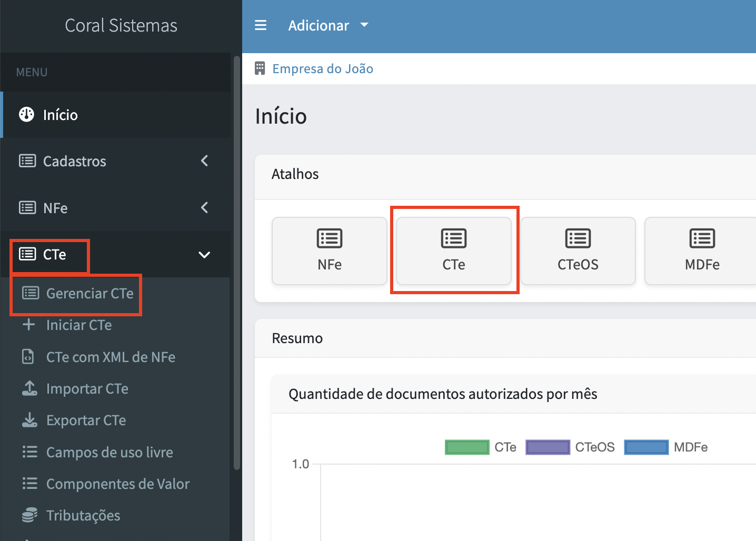Click list icon beside Campos de uso livre
Viewport: 756px width, 541px height.
tap(29, 452)
